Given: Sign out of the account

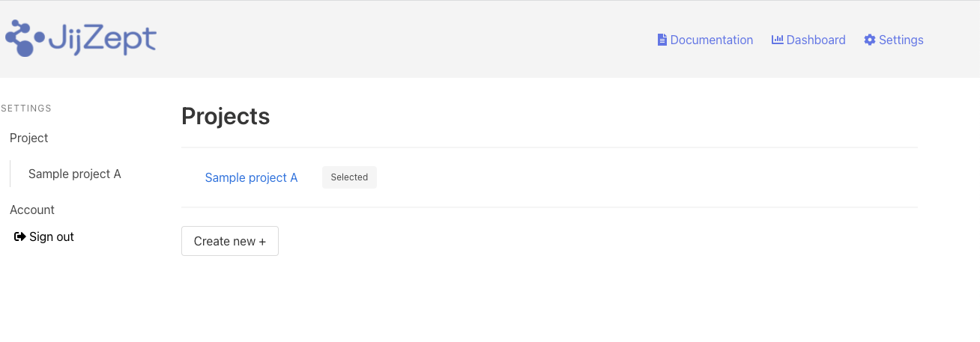Looking at the screenshot, I should point(51,236).
